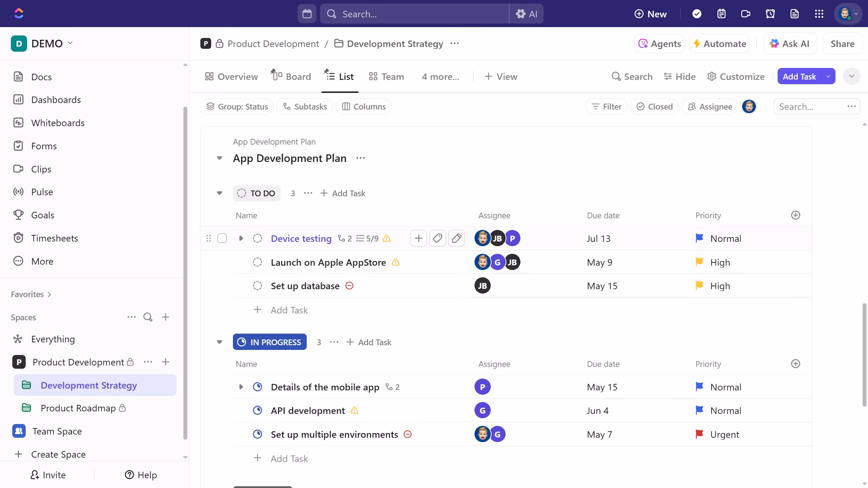
Task: Click the Customize button
Action: [736, 76]
